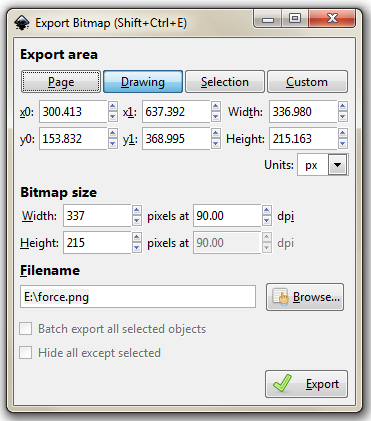371x421 pixels.
Task: Decrease bitmap Width with down arrow
Action: pos(137,221)
